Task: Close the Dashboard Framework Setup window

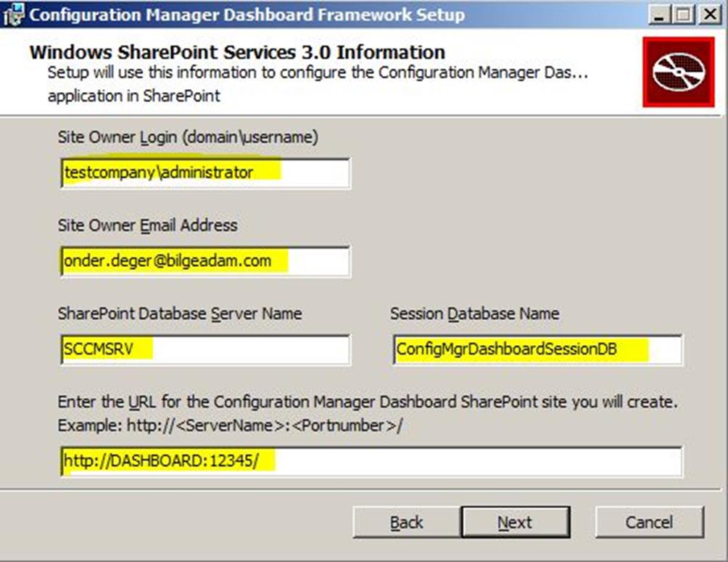Action: pos(711,15)
